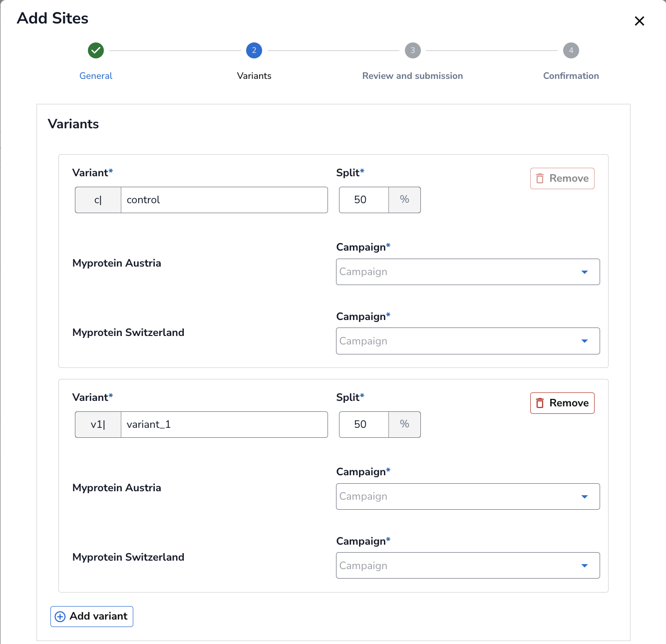Click the Review and submission step 3 circle

[x=412, y=50]
